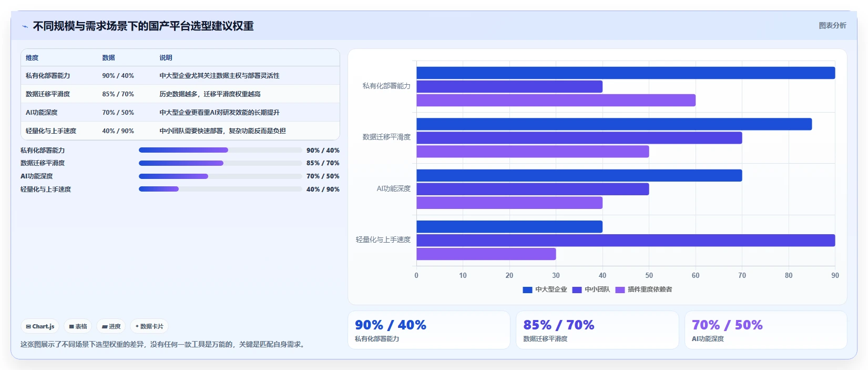The height and width of the screenshot is (370, 868).
Task: Select the 表格 chip
Action: coord(78,326)
